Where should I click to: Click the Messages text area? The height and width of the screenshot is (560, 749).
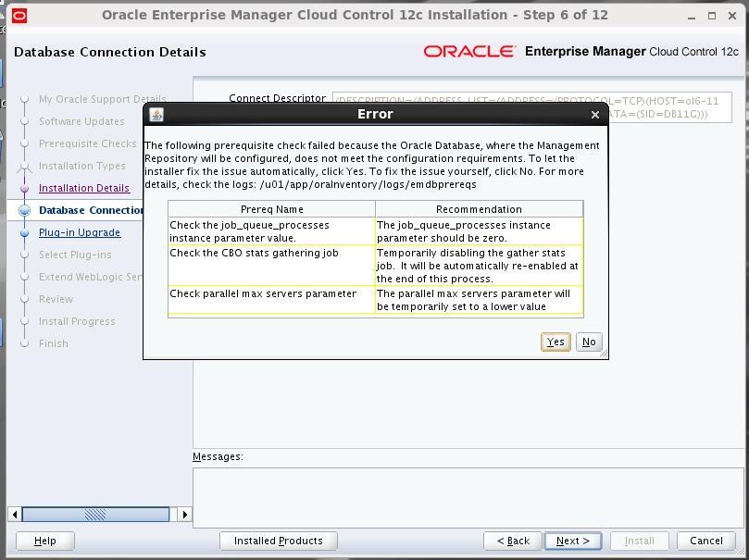pyautogui.click(x=468, y=497)
